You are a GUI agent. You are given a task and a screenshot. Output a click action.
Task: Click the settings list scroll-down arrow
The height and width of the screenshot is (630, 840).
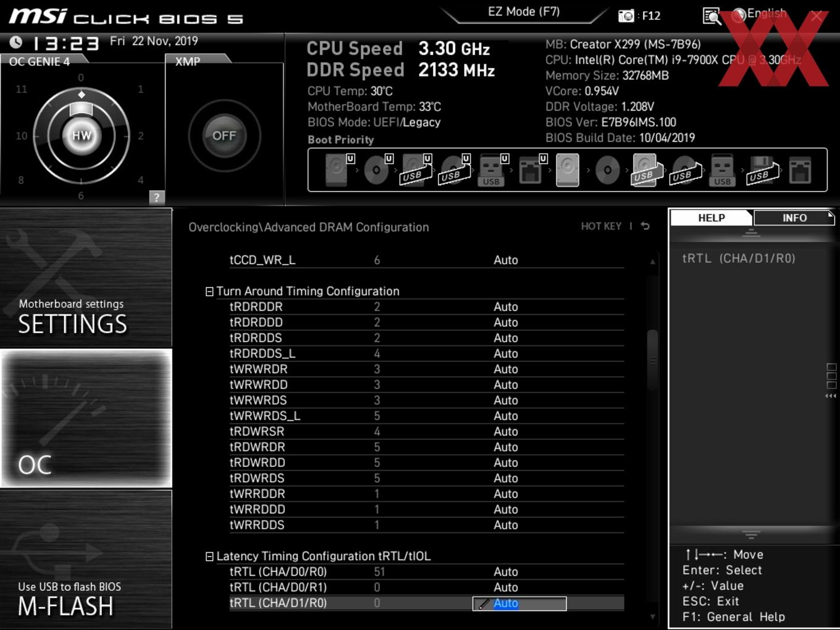[x=652, y=616]
